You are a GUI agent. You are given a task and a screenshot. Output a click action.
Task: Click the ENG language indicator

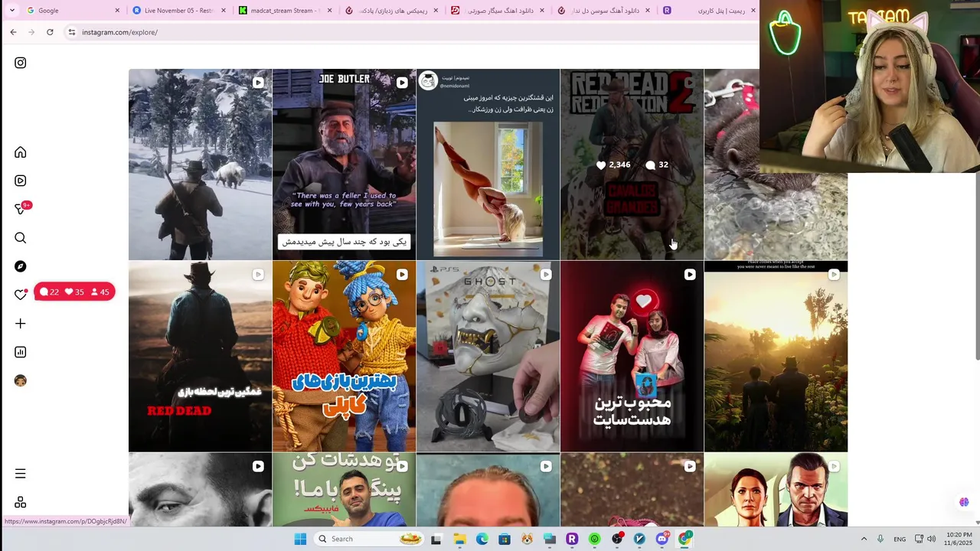pyautogui.click(x=900, y=539)
